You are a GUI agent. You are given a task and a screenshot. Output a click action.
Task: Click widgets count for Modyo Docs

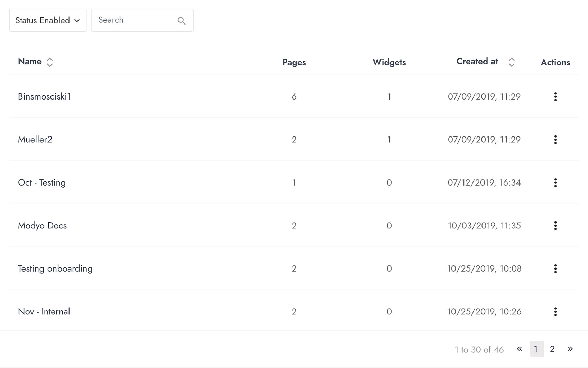pyautogui.click(x=389, y=226)
